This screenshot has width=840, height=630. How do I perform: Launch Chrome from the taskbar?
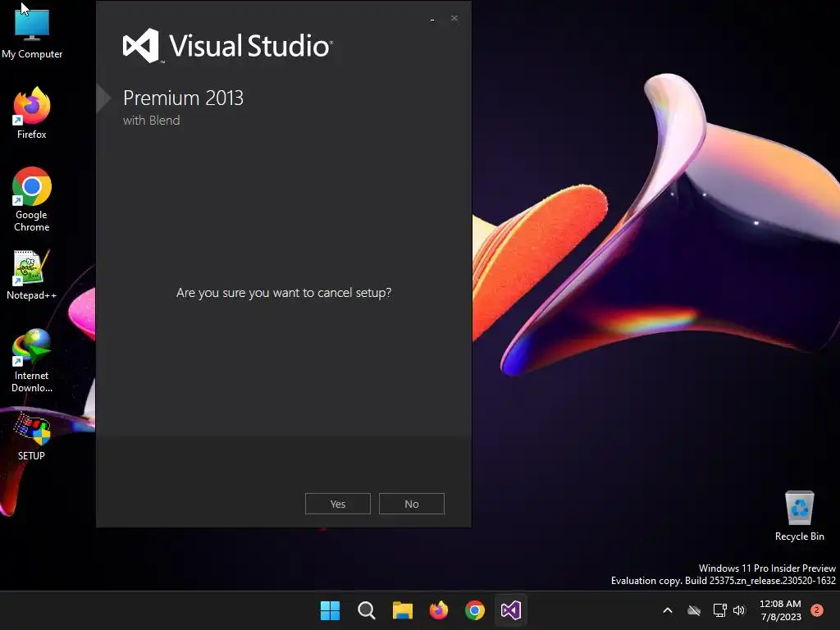tap(475, 610)
